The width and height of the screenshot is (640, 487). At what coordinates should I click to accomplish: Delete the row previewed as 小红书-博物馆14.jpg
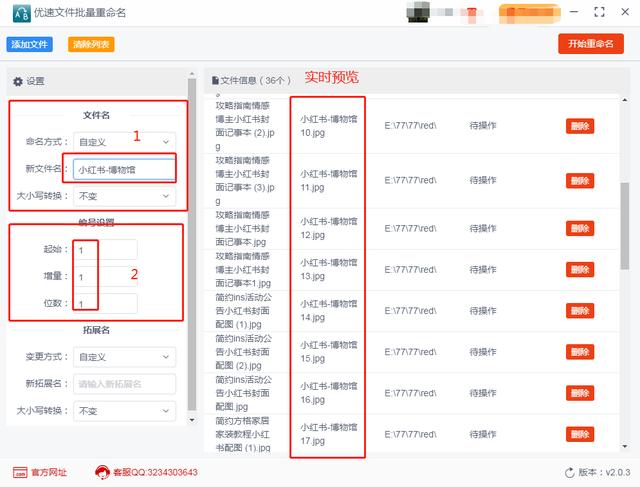point(580,311)
